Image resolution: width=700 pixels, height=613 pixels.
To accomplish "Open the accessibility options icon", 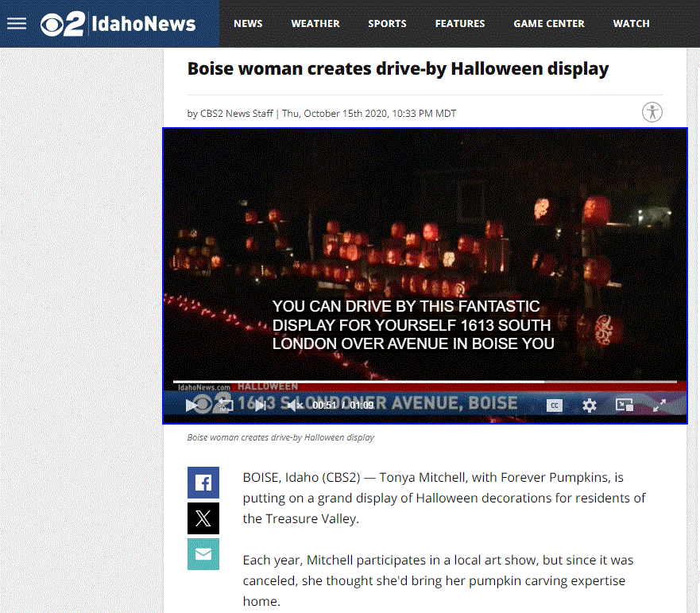I will (x=652, y=112).
